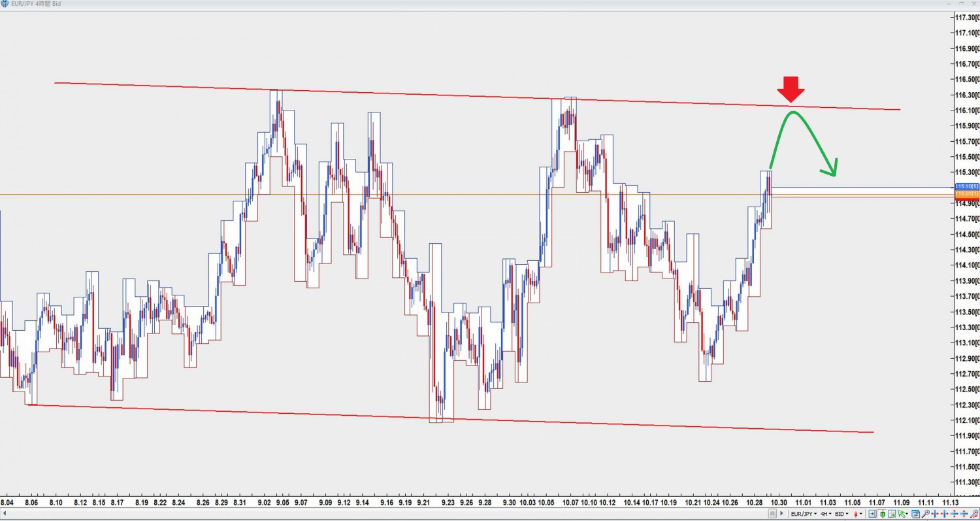Click the 11.13 date axis label
Image resolution: width=980 pixels, height=521 pixels.
click(950, 503)
